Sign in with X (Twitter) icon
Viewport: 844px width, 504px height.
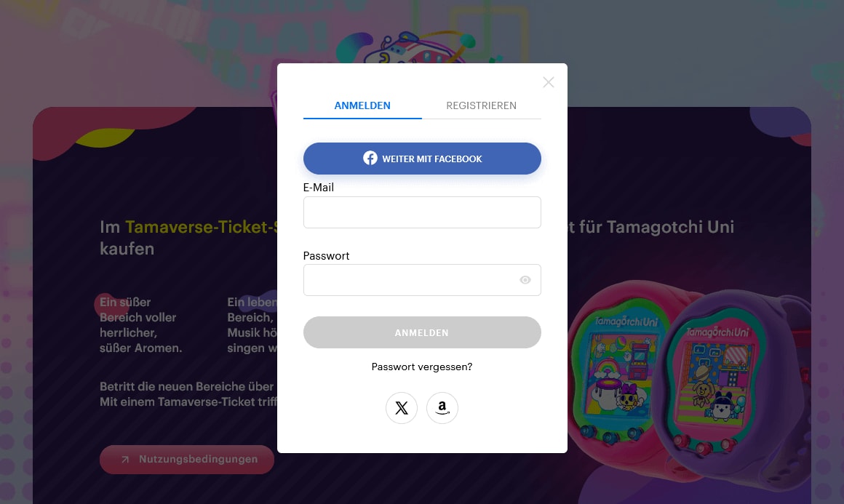point(401,408)
